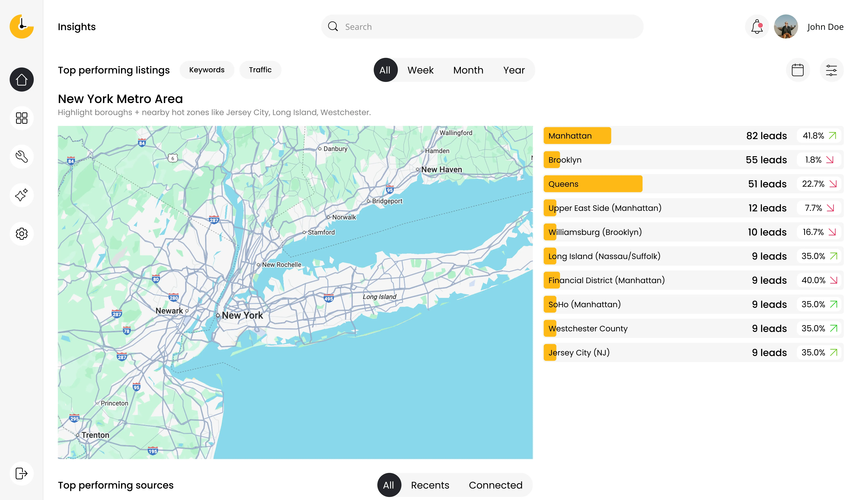Open settings gear in sidebar
This screenshot has width=868, height=500.
(21, 234)
